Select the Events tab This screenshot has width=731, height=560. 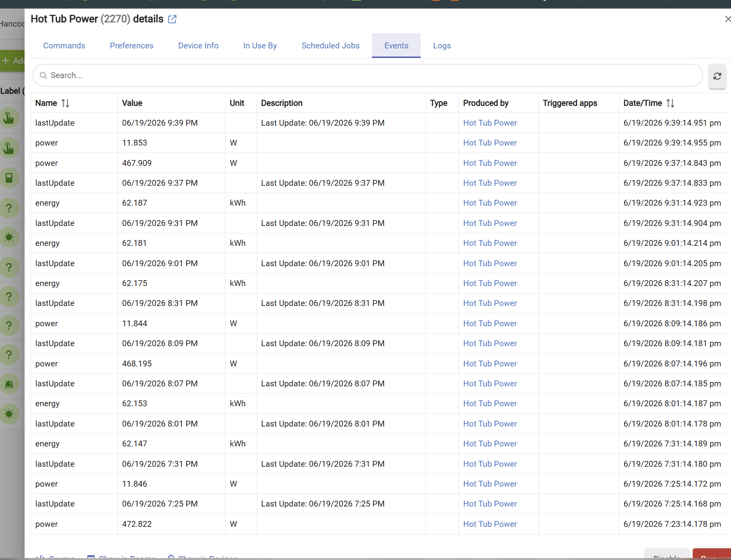(396, 46)
